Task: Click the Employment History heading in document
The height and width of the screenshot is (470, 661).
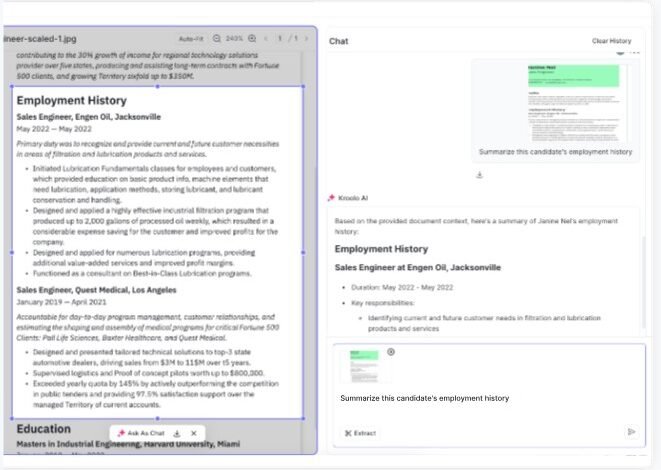Action: [x=72, y=100]
